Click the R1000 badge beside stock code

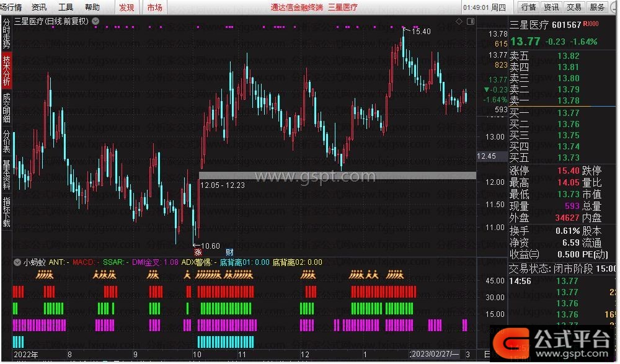(x=591, y=24)
